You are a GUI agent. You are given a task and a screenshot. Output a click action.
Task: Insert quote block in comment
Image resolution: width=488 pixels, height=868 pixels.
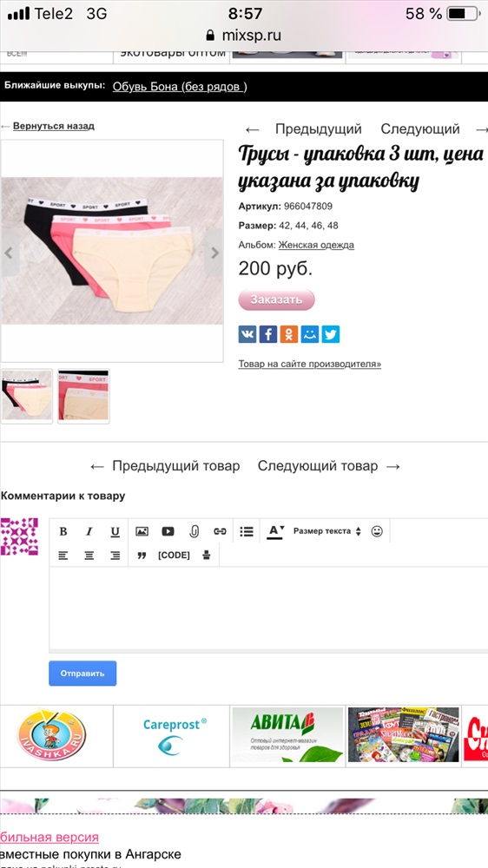[142, 556]
